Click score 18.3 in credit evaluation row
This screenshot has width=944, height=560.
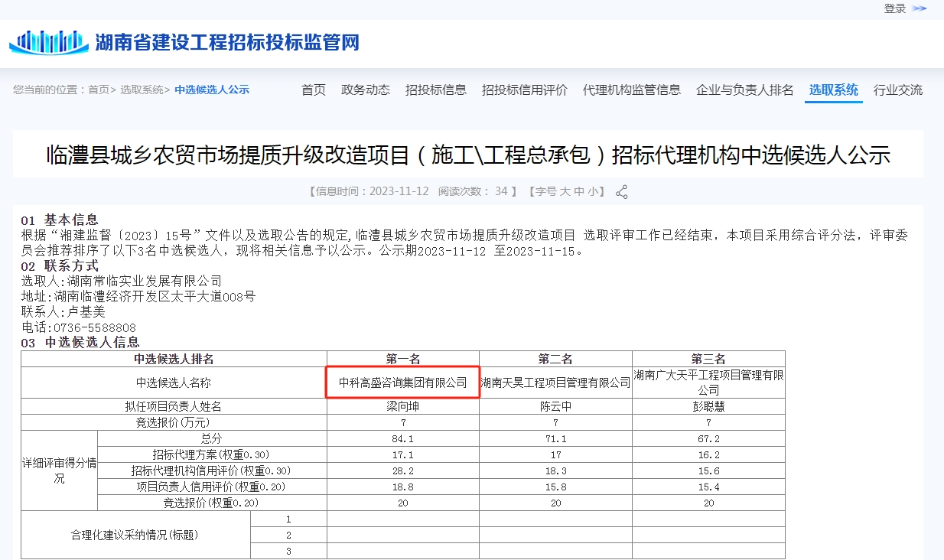555,470
